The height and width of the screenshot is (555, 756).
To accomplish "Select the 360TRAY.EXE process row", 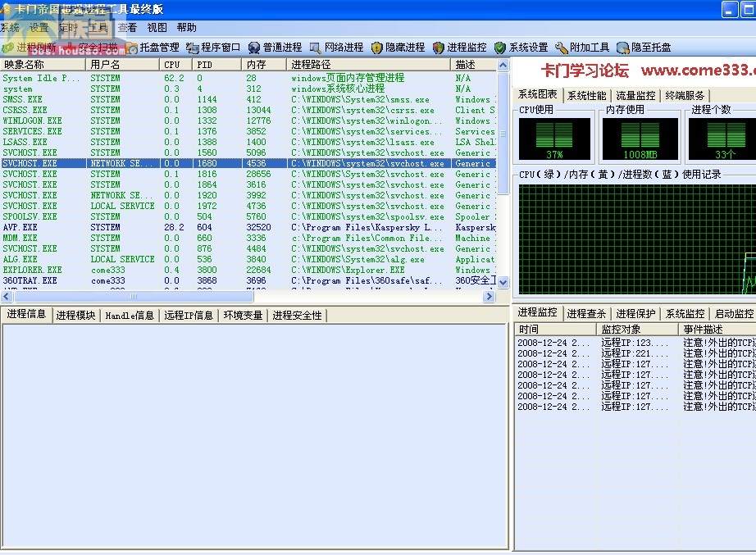I will (x=248, y=280).
